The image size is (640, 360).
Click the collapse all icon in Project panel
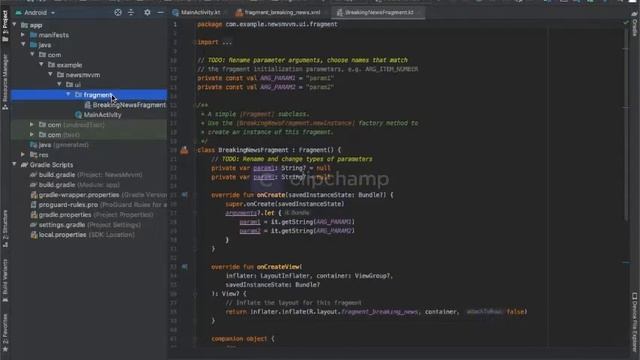[x=131, y=13]
